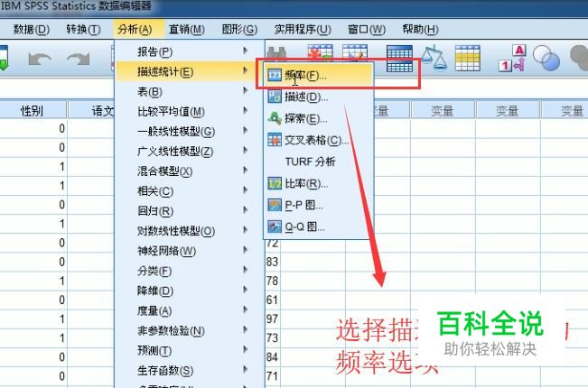Click the undo arrow toolbar icon
The width and height of the screenshot is (588, 388).
(40, 59)
